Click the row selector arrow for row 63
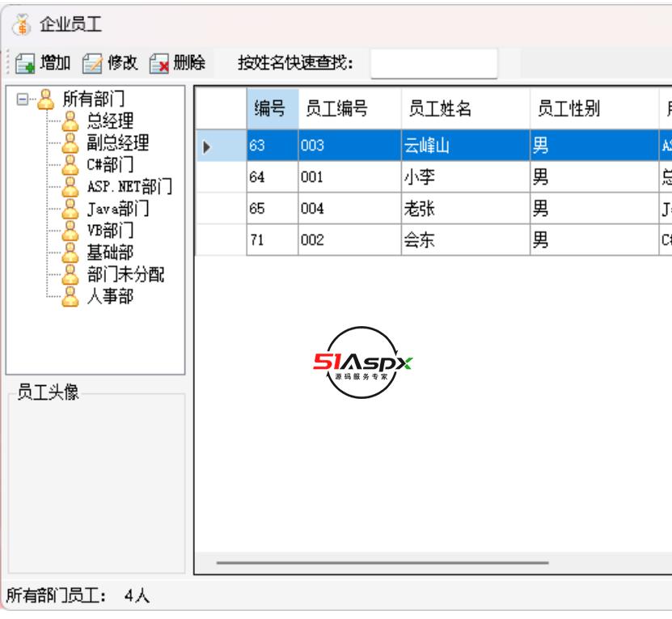 (206, 147)
